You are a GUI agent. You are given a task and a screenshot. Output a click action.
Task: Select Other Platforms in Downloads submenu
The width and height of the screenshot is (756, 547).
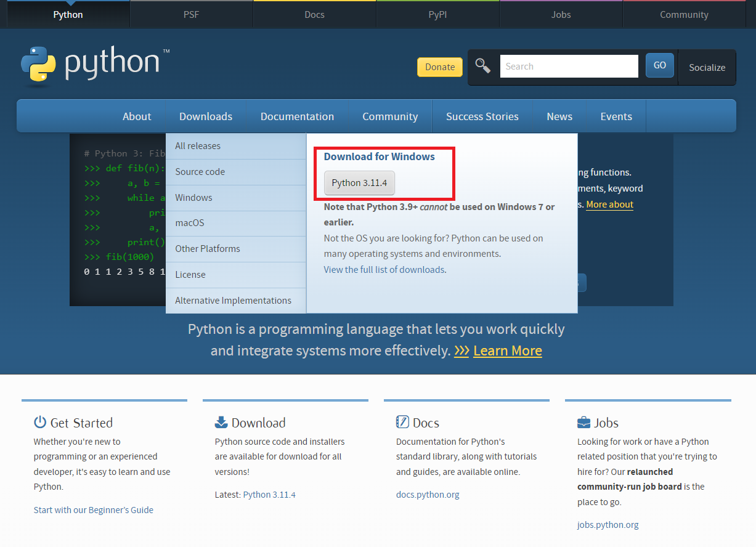(x=236, y=249)
